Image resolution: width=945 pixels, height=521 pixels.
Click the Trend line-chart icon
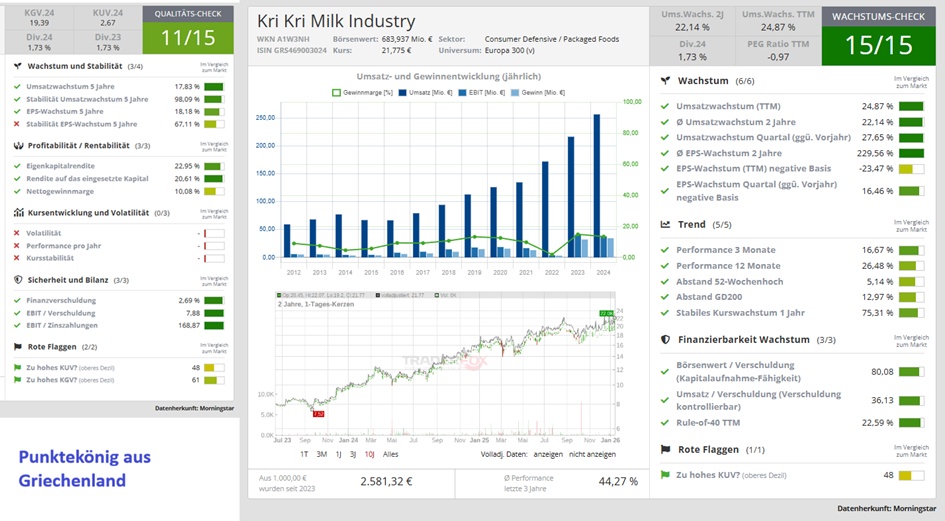pos(666,225)
